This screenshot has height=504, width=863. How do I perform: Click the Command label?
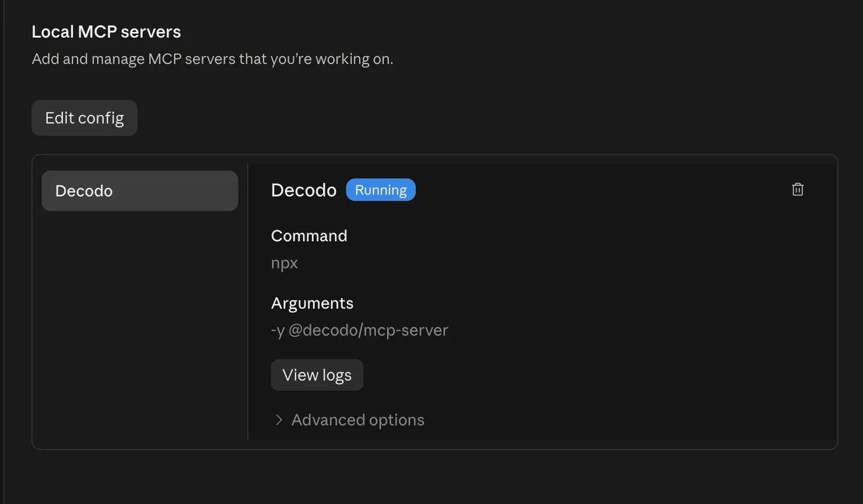pyautogui.click(x=309, y=235)
